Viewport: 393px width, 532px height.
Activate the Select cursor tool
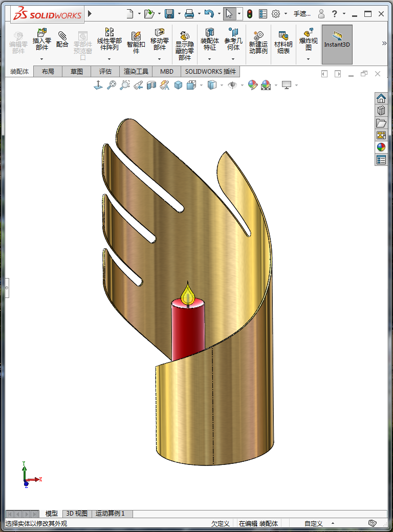[229, 14]
